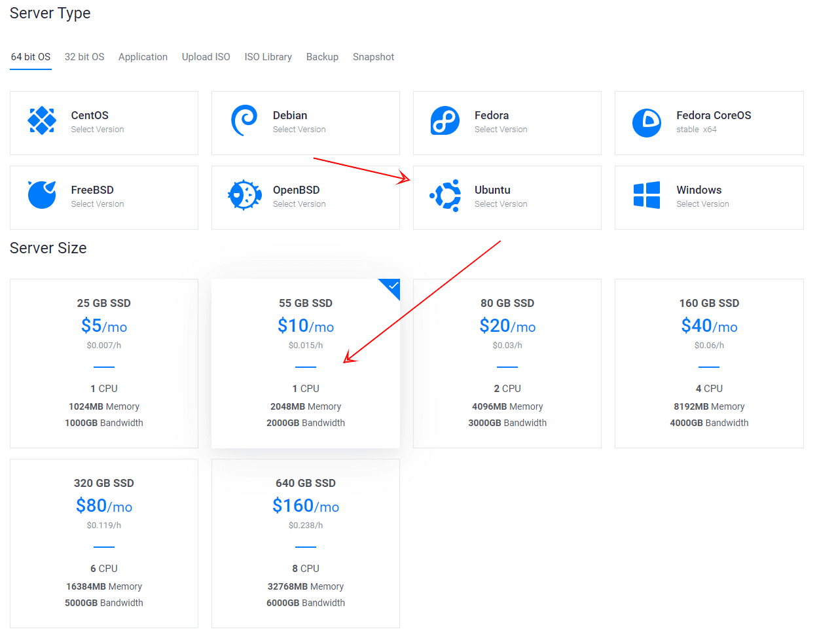Choose the 640 GB SSD $160/mo plan
This screenshot has width=817, height=644.
[306, 543]
